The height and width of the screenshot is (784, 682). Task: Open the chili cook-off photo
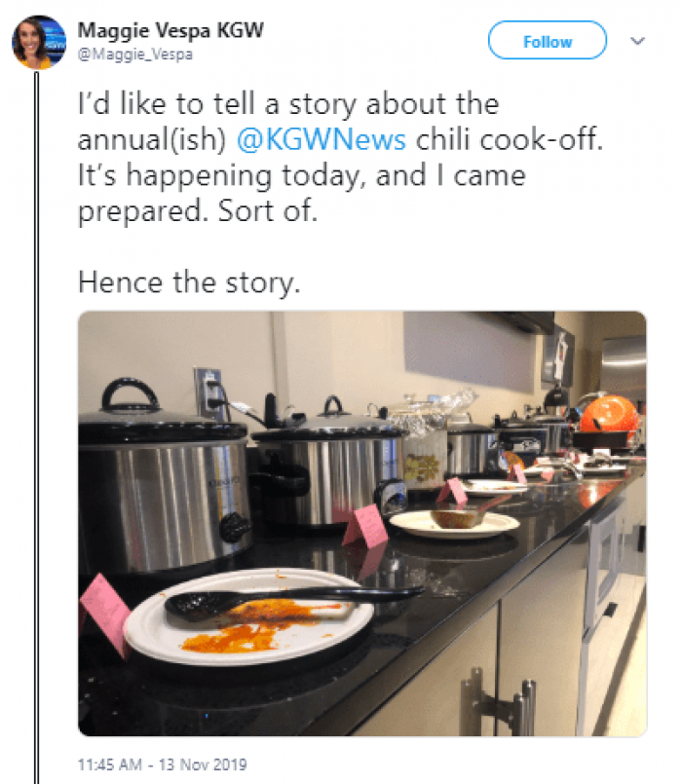(x=361, y=523)
